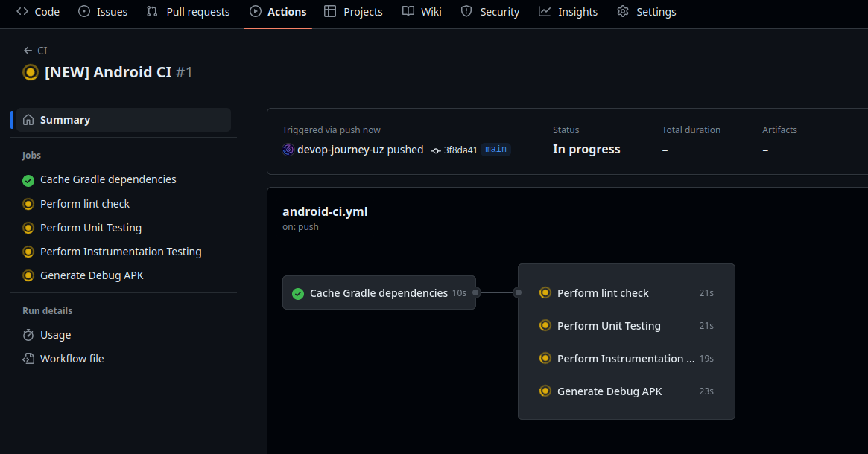Image resolution: width=868 pixels, height=454 pixels.
Task: Open devop-journey-uz user profile link
Action: tap(340, 150)
